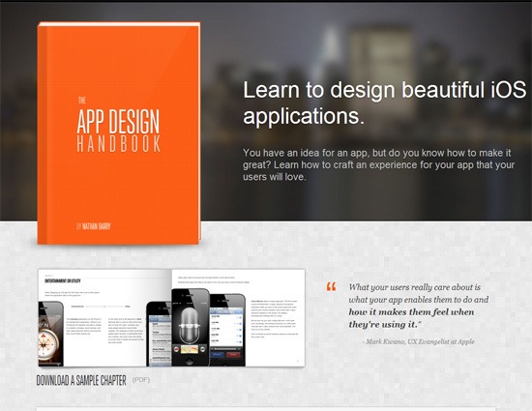
Task: Click 'By Nathan Barry' on book cover
Action: (x=94, y=226)
